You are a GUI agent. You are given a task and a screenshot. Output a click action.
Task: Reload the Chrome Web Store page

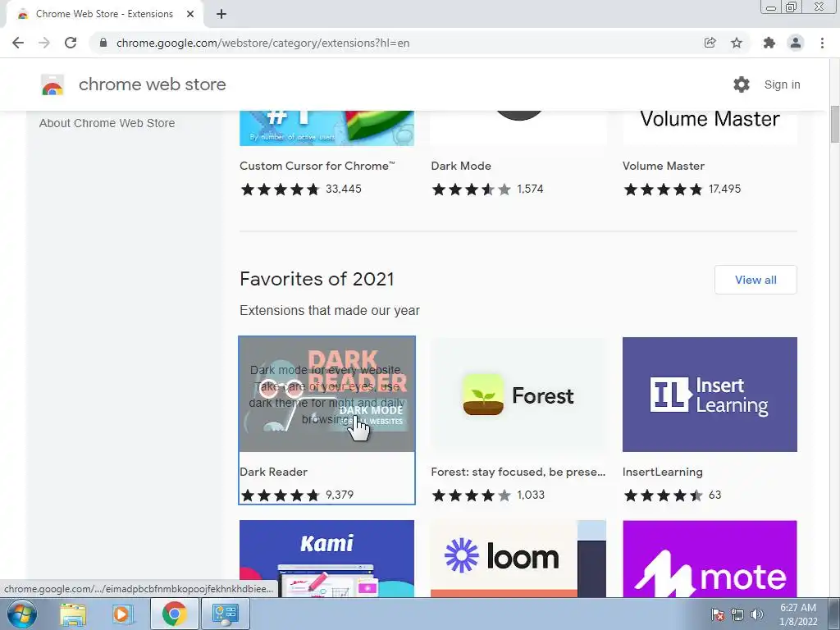pos(71,43)
